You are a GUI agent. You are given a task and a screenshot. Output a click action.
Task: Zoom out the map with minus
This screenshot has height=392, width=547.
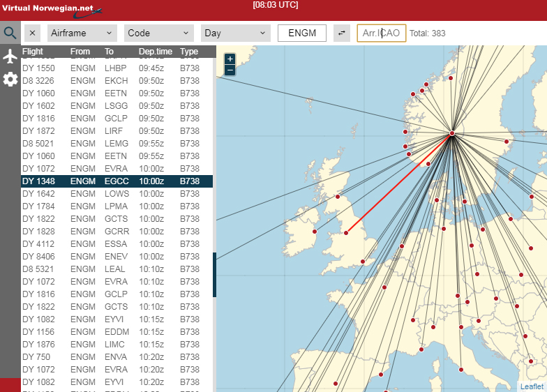230,70
